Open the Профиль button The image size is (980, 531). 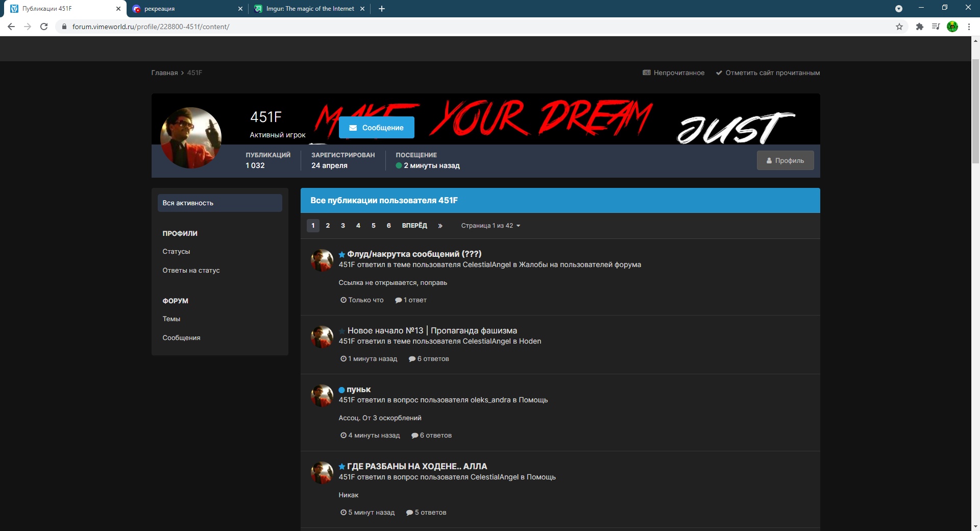(785, 160)
